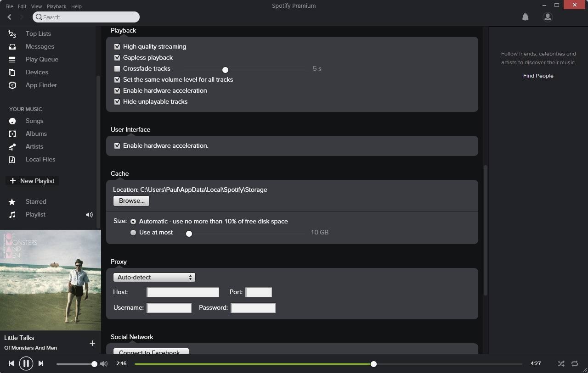Viewport: 588px width, 373px height.
Task: Pause the current song
Action: [x=26, y=364]
